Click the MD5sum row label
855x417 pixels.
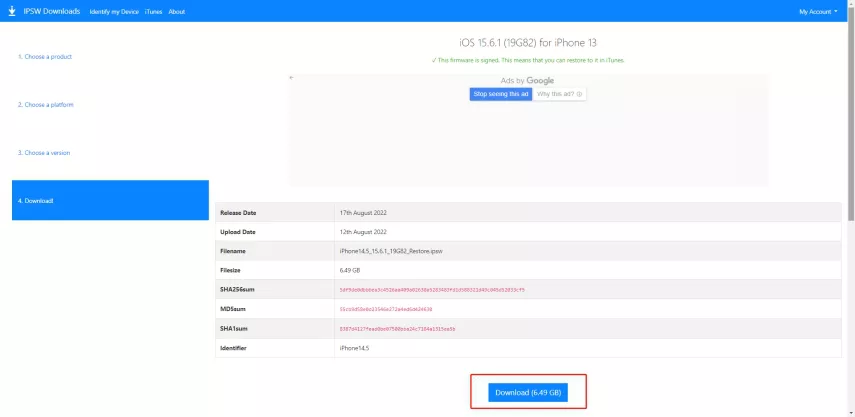(x=233, y=309)
